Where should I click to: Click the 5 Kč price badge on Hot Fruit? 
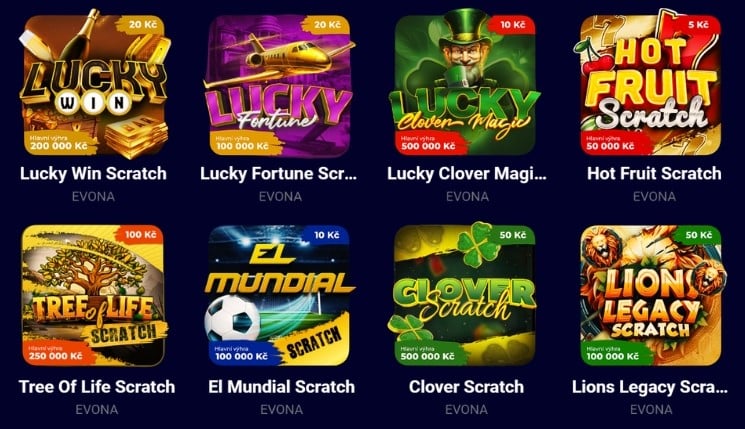pyautogui.click(x=698, y=25)
